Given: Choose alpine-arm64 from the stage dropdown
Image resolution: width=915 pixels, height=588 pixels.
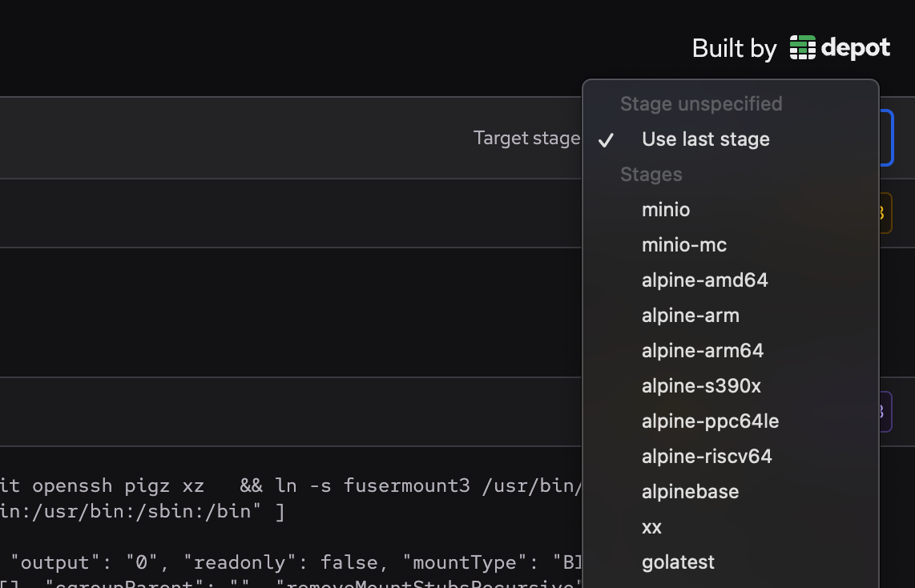Looking at the screenshot, I should (x=703, y=350).
